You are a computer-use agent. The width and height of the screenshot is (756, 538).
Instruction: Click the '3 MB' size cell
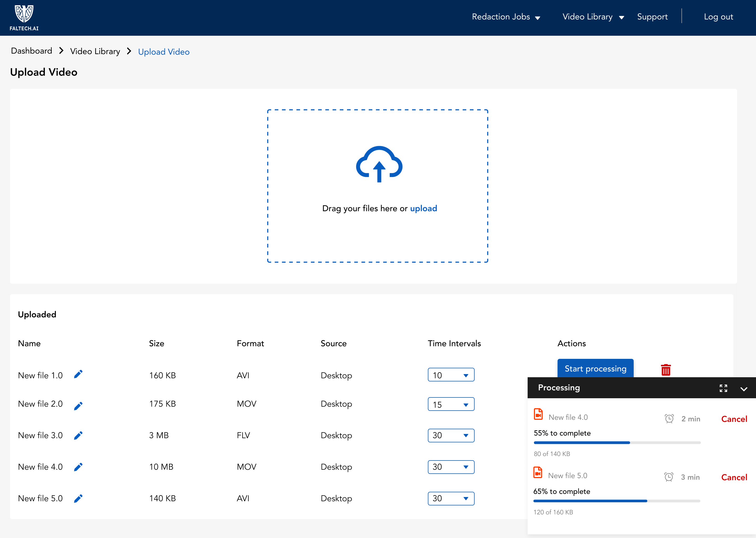pyautogui.click(x=159, y=435)
